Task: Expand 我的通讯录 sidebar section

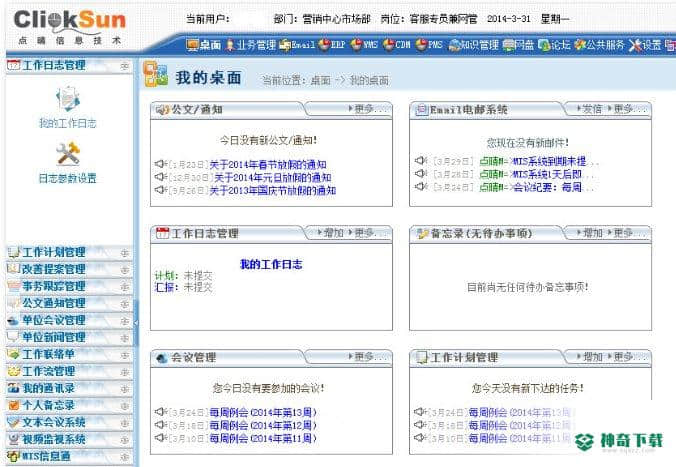Action: point(125,389)
